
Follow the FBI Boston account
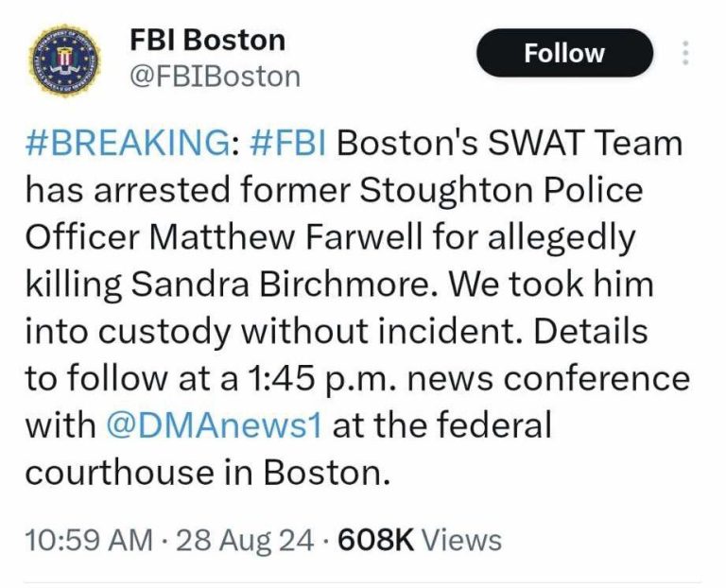tap(564, 53)
